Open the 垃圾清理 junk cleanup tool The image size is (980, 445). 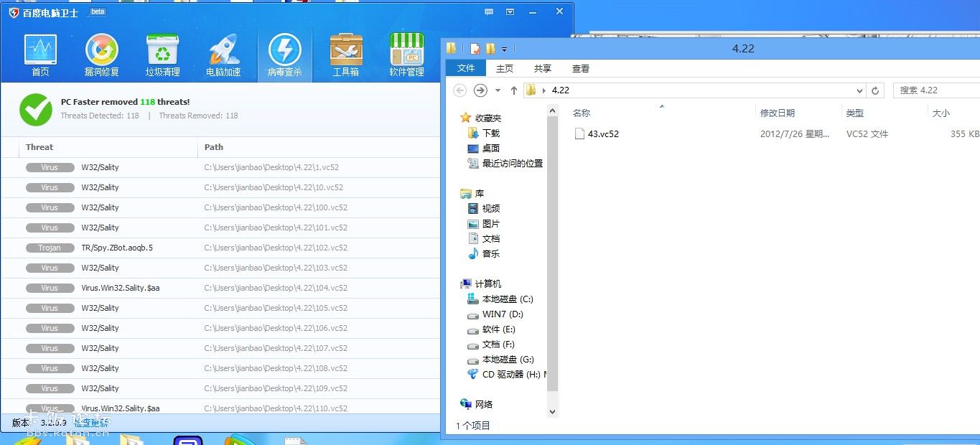[x=162, y=55]
